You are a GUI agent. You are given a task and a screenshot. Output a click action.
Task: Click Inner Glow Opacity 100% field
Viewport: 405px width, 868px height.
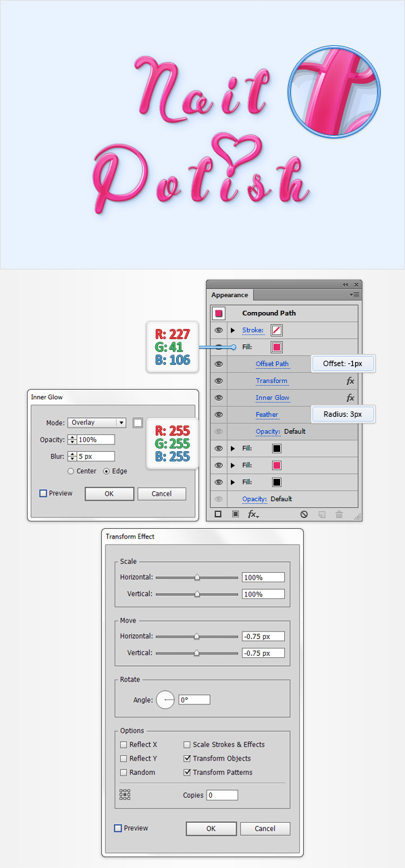[96, 440]
